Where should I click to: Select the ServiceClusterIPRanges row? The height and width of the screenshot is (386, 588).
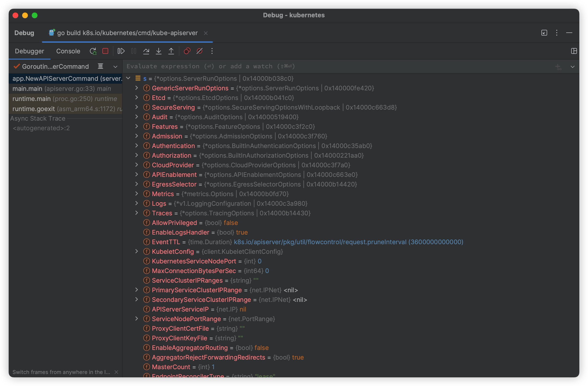[x=351, y=280]
